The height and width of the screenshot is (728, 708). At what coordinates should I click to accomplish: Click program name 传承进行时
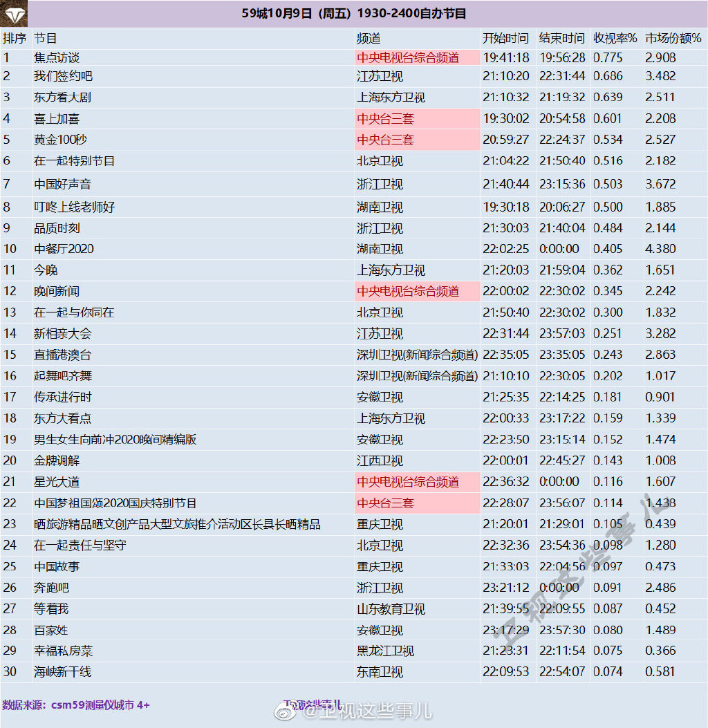tap(63, 398)
